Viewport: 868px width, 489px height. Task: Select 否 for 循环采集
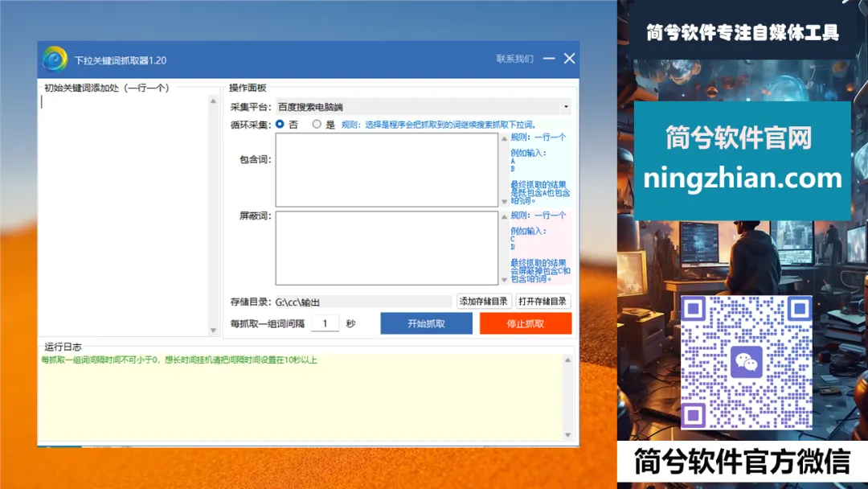[280, 124]
